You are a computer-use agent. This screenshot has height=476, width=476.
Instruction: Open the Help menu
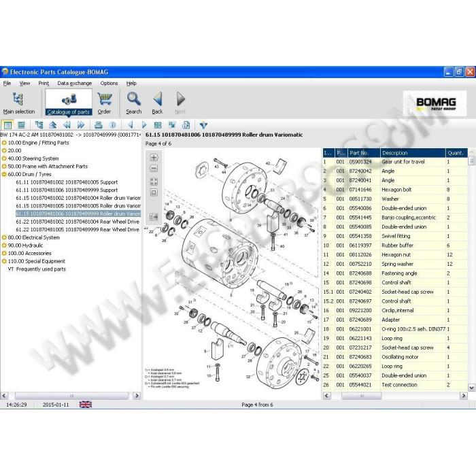131,83
